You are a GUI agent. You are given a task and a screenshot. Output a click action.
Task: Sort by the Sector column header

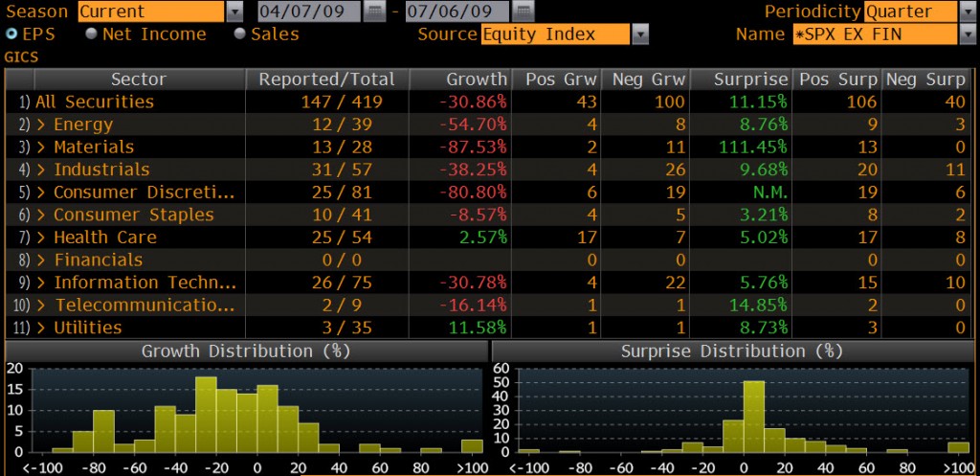click(139, 79)
